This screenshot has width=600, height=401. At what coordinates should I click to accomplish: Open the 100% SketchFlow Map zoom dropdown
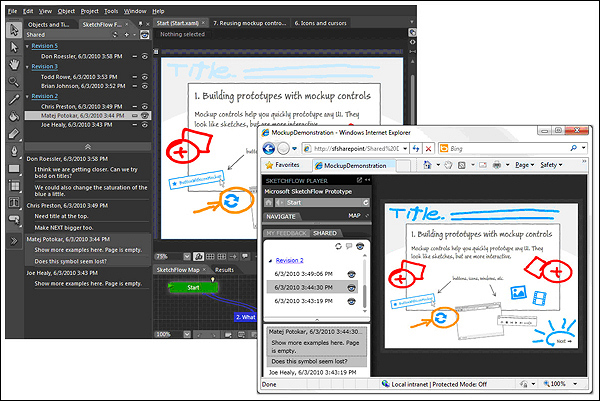click(187, 334)
